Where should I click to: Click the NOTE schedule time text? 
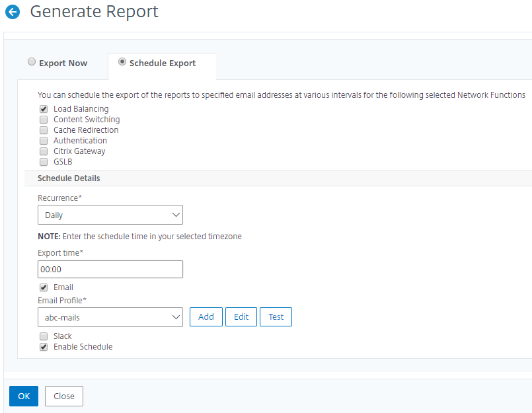coord(139,237)
